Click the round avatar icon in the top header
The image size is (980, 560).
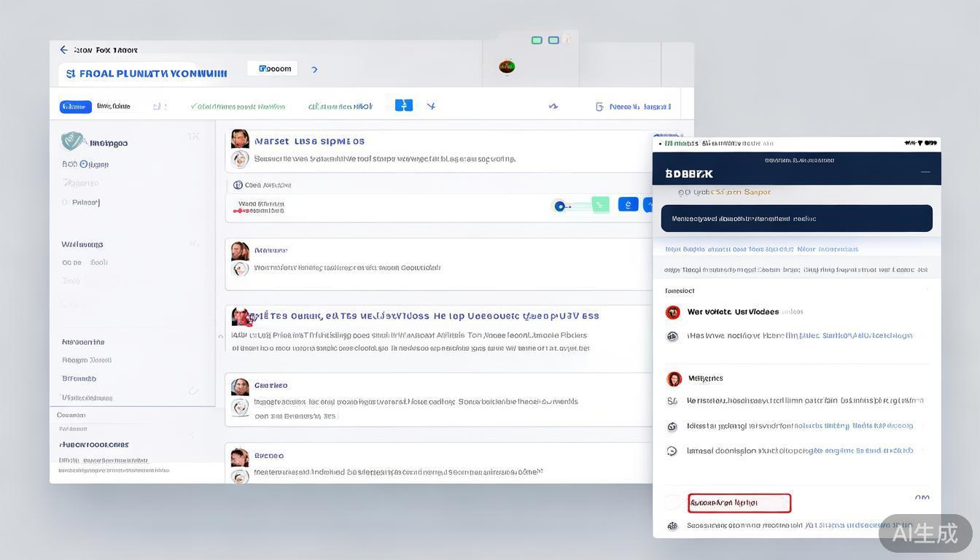[x=507, y=67]
